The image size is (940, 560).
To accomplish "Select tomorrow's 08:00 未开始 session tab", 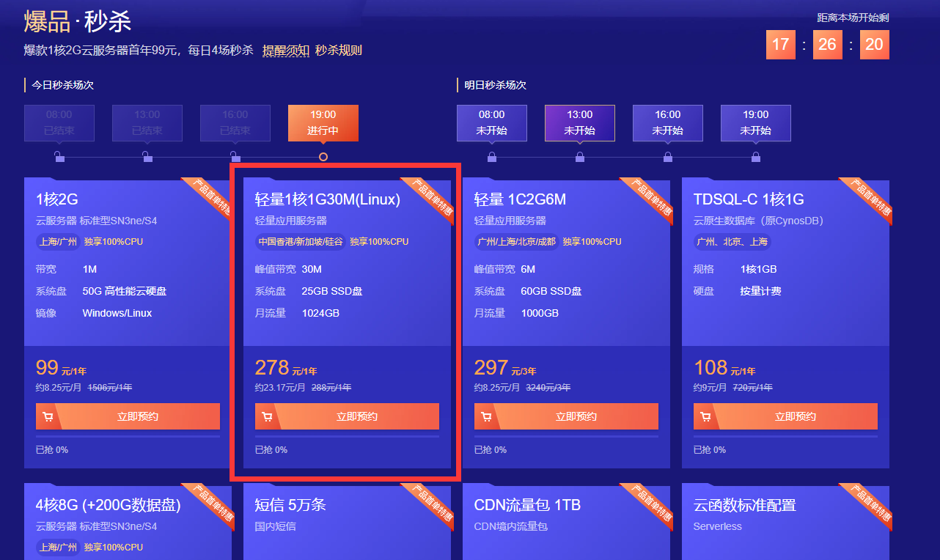I will 492,122.
